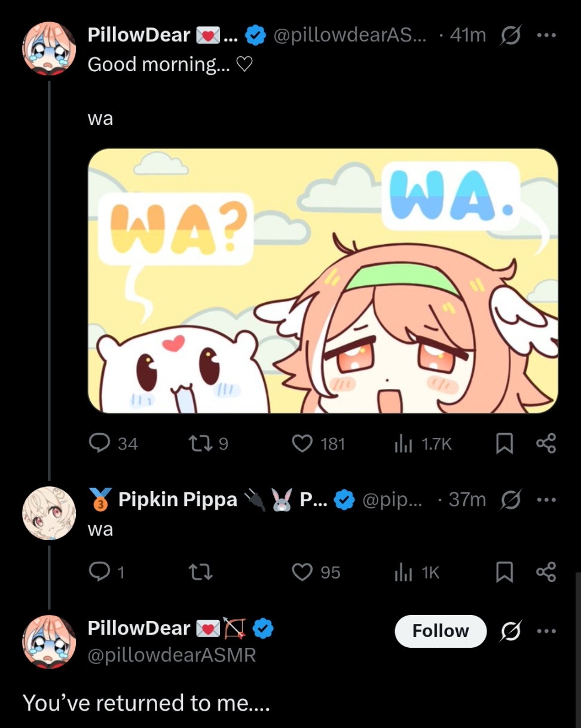Follow PillowDear

tap(441, 630)
